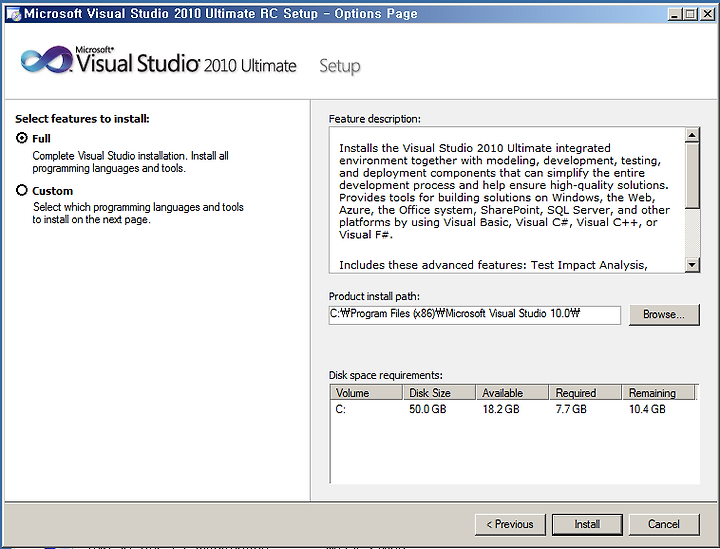
Task: Select the Full installation radio button
Action: click(22, 138)
